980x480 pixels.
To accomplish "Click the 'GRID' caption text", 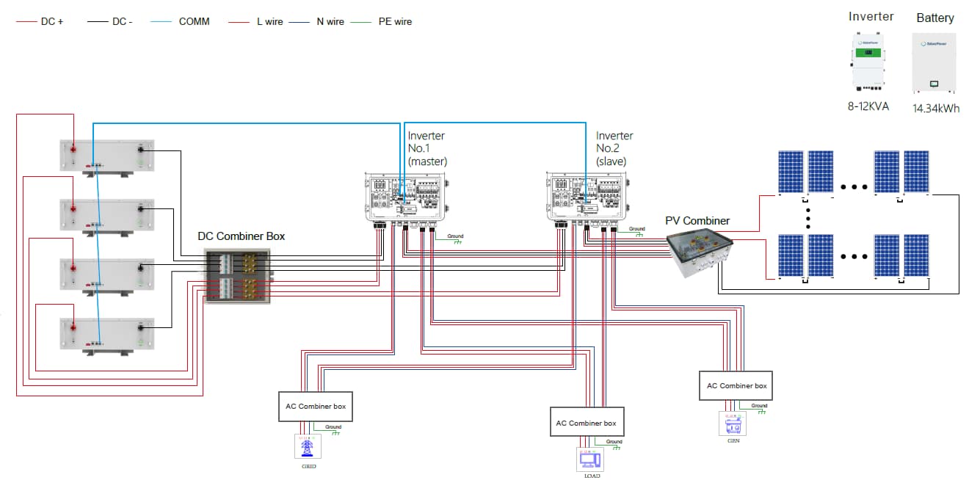I will 308,466.
